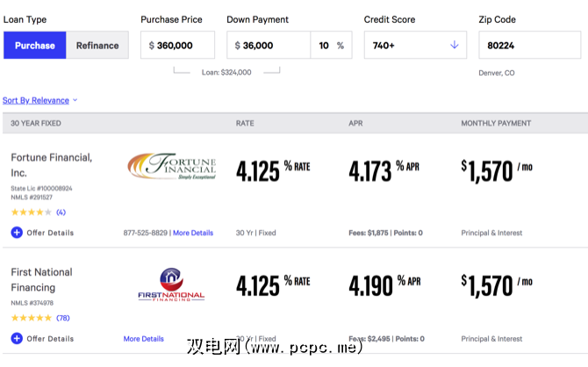Click Fortune Financial's star rating
Image resolution: width=588 pixels, height=367 pixels.
(x=32, y=212)
